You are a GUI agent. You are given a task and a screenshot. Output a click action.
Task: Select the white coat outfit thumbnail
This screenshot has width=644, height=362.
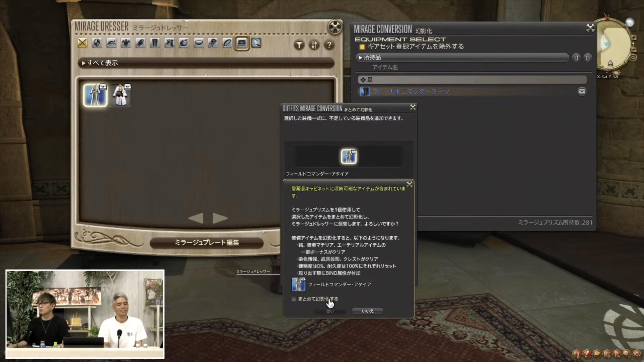tap(120, 95)
